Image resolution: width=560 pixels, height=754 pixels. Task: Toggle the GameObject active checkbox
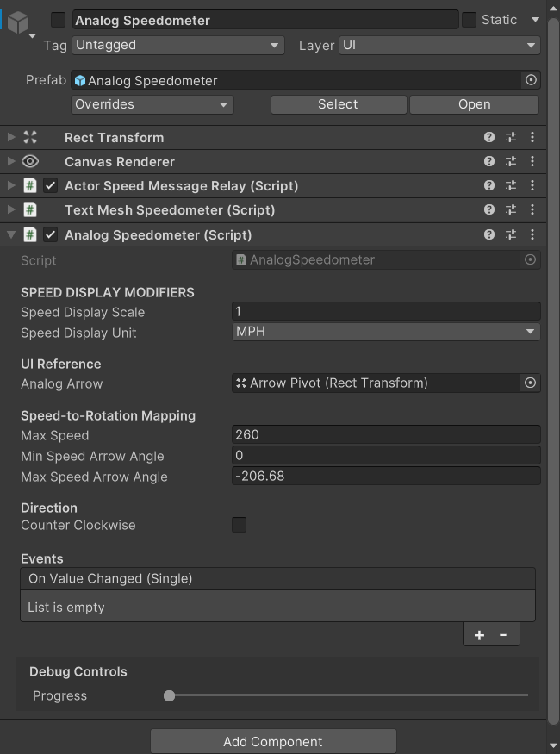point(59,20)
